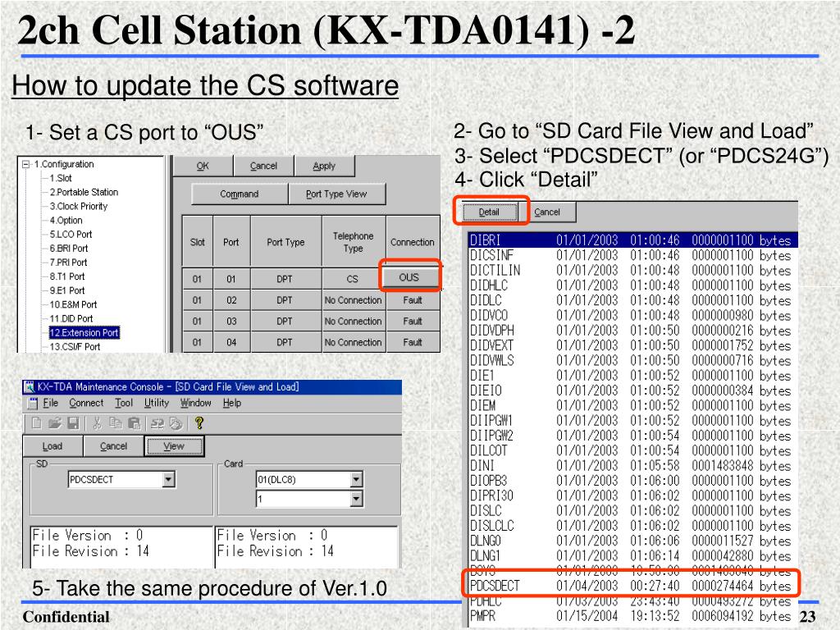The width and height of the screenshot is (840, 630).
Task: Open the File menu
Action: point(50,403)
